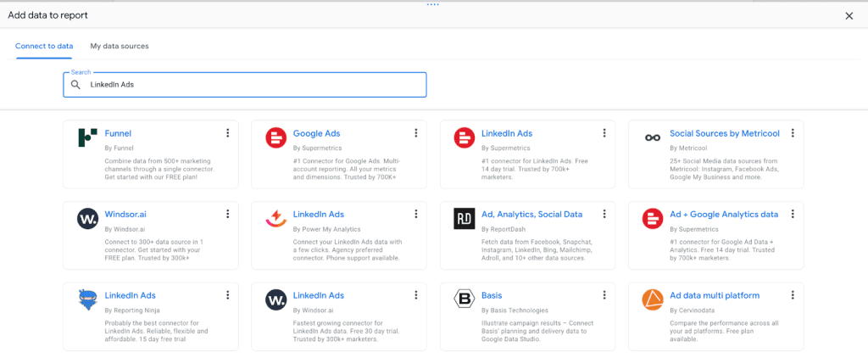
Task: Click the drag handle dots at the top of the panel
Action: [433, 4]
